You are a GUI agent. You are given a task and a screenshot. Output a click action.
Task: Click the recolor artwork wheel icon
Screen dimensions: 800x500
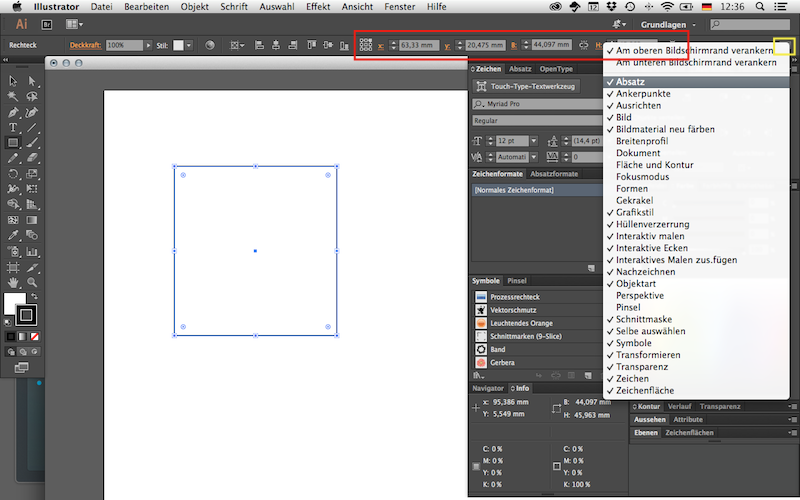210,45
